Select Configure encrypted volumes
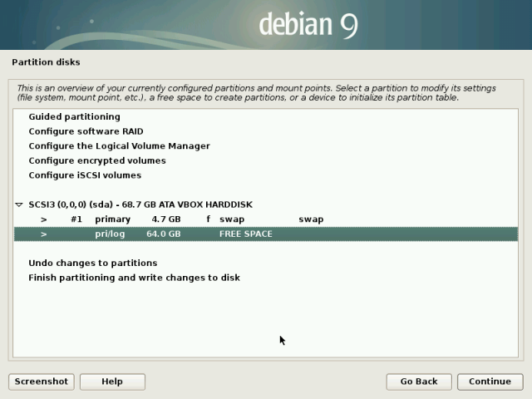 coord(97,160)
